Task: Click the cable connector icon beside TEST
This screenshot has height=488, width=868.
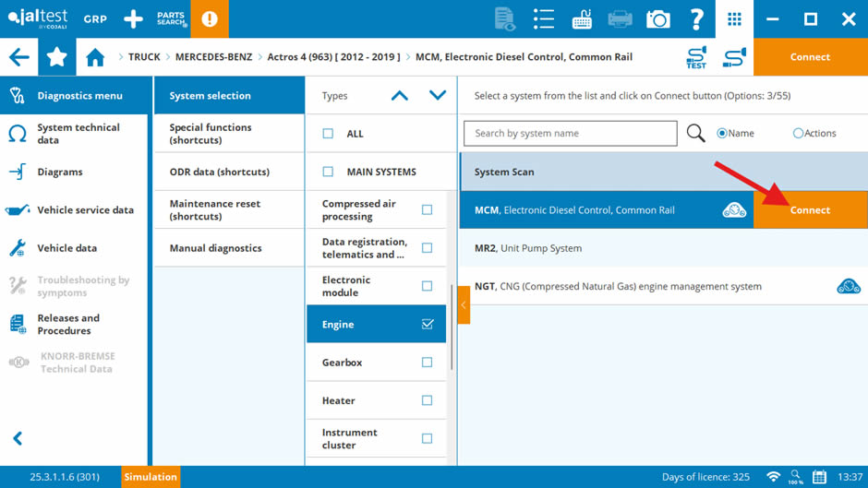Action: click(x=735, y=57)
